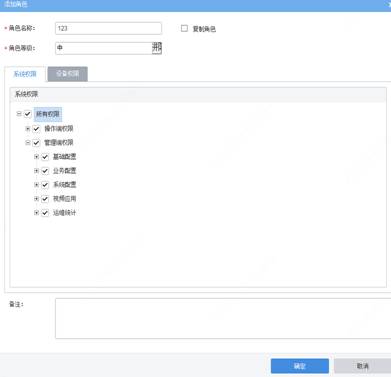Collapse the 所有权限 tree node
This screenshot has width=391, height=377.
tap(19, 114)
